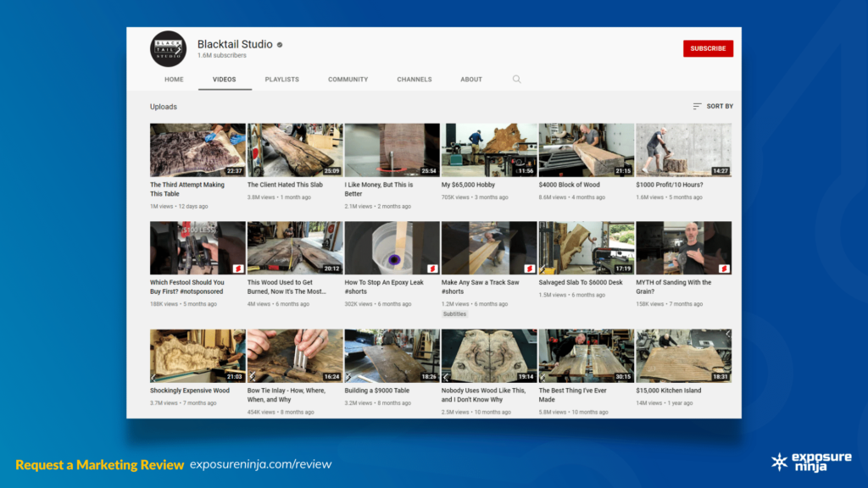The width and height of the screenshot is (868, 488).
Task: Open I Like Money, But This is Better title
Action: (379, 189)
